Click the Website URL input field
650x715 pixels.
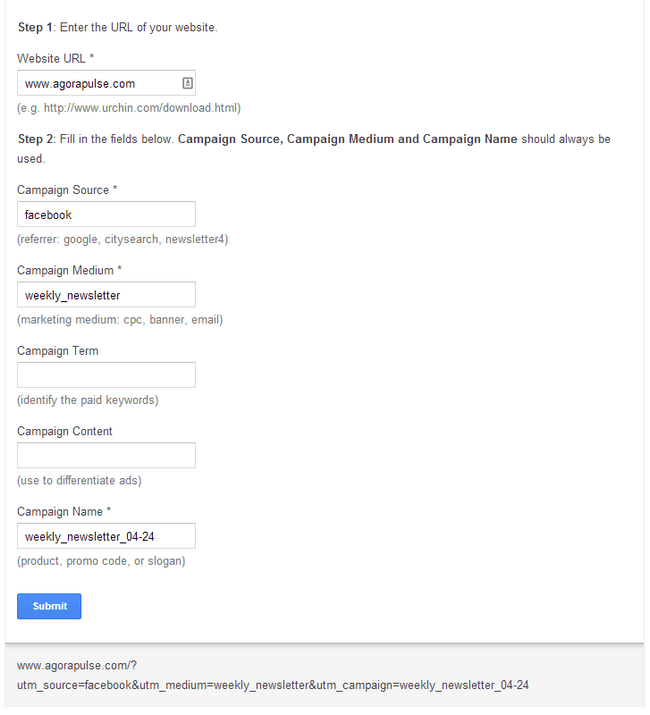[106, 83]
